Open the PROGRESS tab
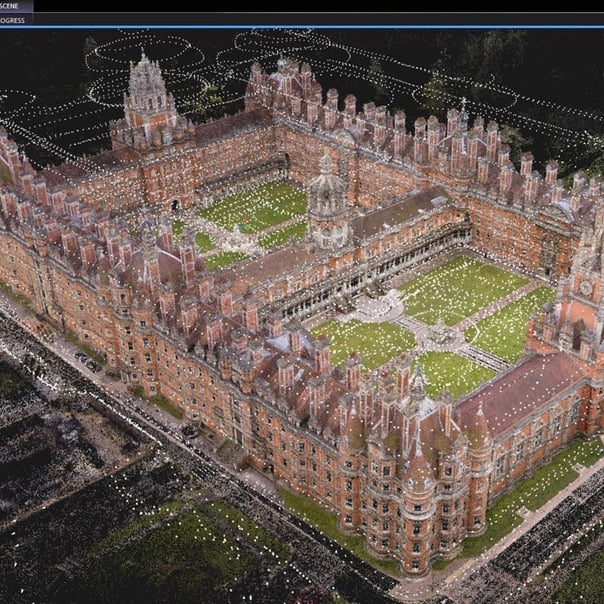The image size is (604, 604). click(x=16, y=20)
